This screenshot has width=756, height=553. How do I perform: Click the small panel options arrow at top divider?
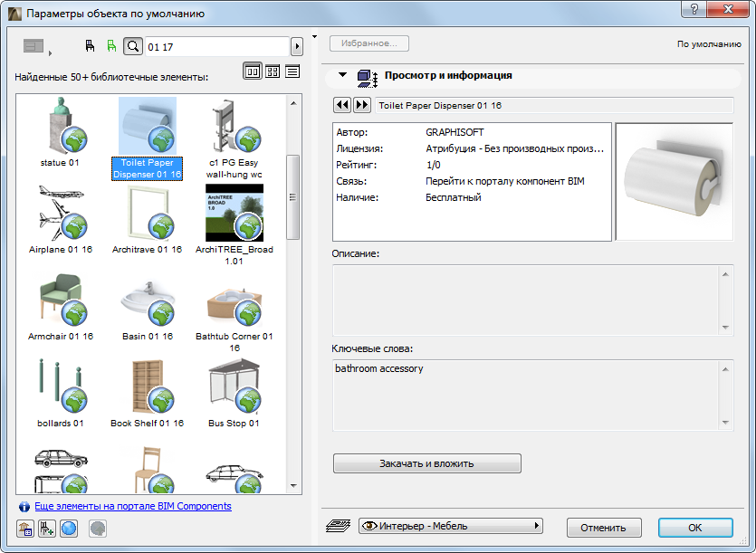(314, 36)
